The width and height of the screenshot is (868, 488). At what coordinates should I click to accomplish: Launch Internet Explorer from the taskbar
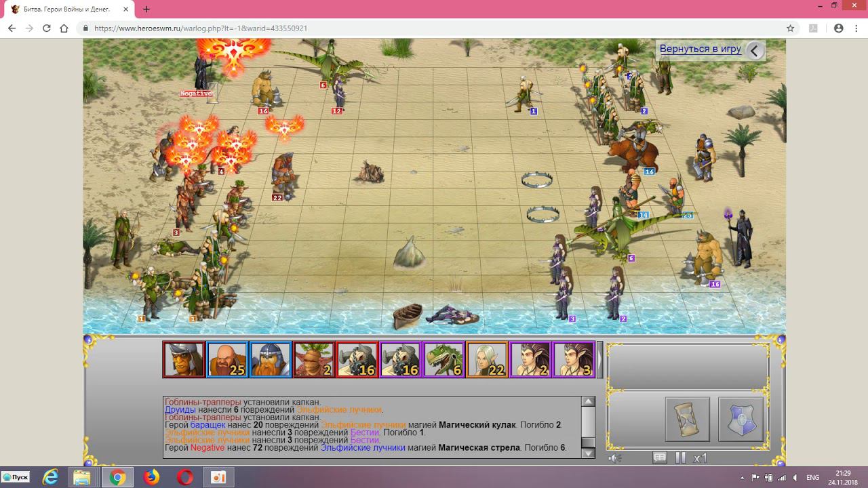[50, 477]
